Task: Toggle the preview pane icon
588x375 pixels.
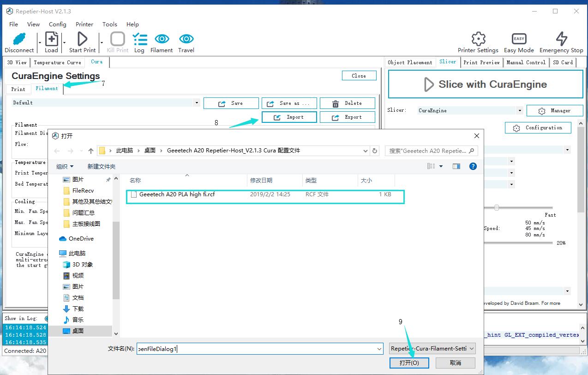Action: tap(456, 166)
